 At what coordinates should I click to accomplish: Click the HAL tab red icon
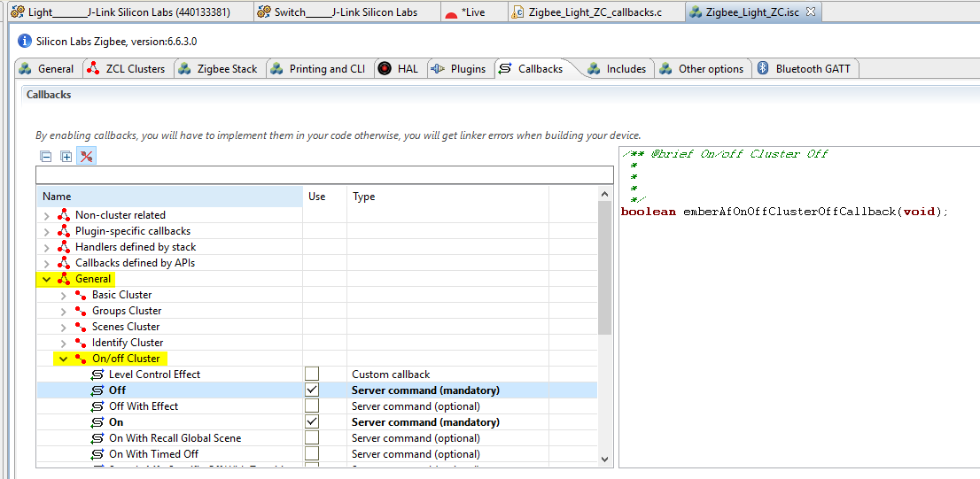(385, 69)
